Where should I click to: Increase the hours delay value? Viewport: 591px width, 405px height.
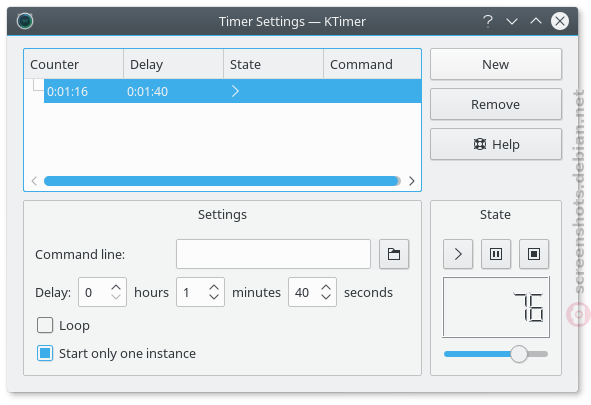pos(116,288)
